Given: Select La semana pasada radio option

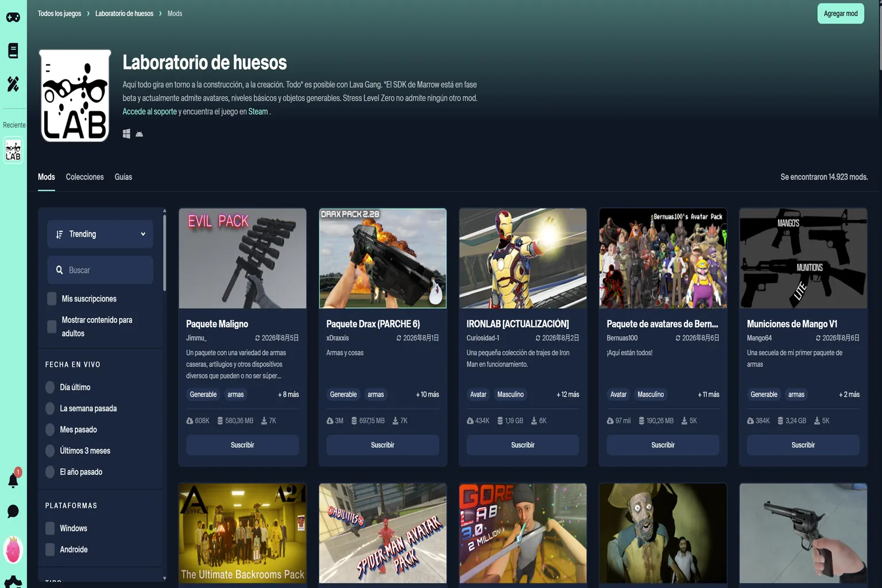Looking at the screenshot, I should [x=50, y=408].
